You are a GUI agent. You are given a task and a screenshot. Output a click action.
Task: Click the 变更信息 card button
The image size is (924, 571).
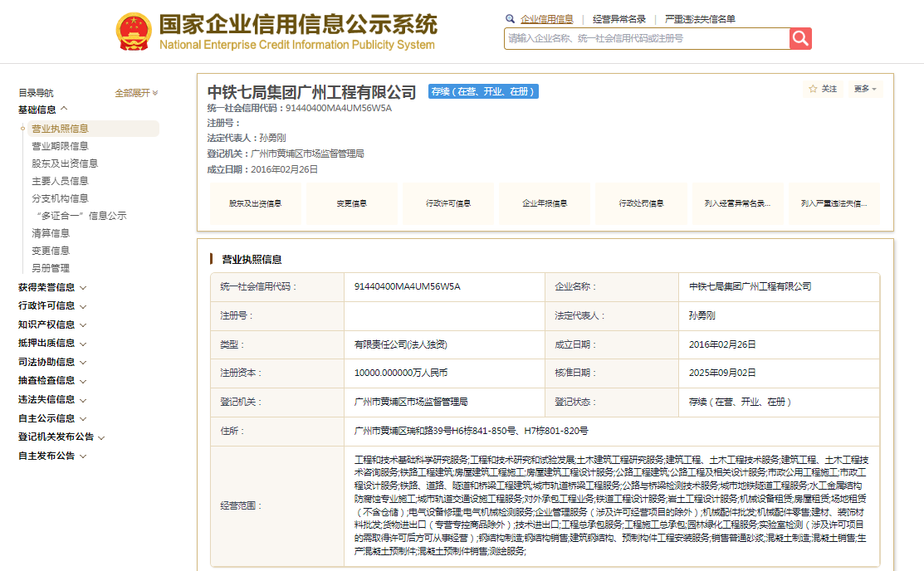pyautogui.click(x=351, y=203)
